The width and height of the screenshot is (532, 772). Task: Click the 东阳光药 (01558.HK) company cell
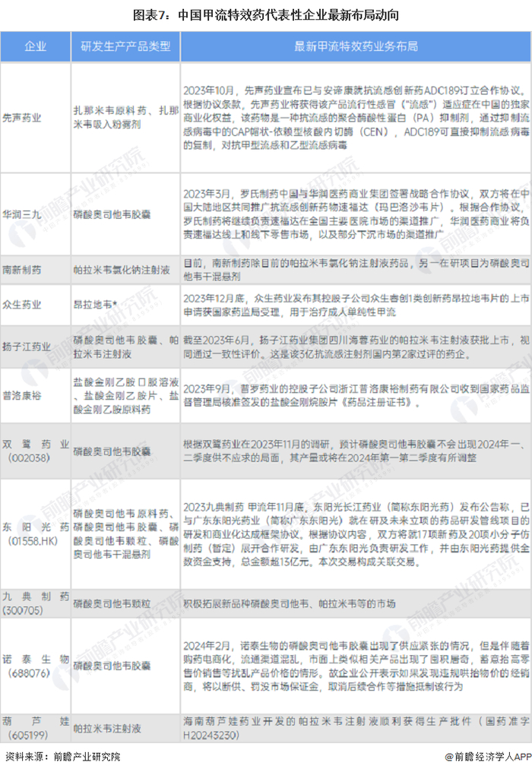36,533
